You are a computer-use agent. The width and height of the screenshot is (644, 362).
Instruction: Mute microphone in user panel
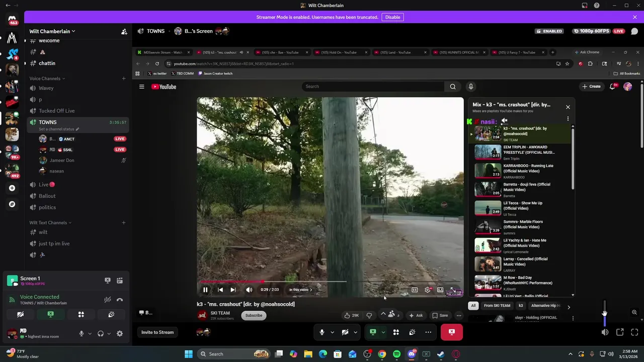(x=82, y=333)
